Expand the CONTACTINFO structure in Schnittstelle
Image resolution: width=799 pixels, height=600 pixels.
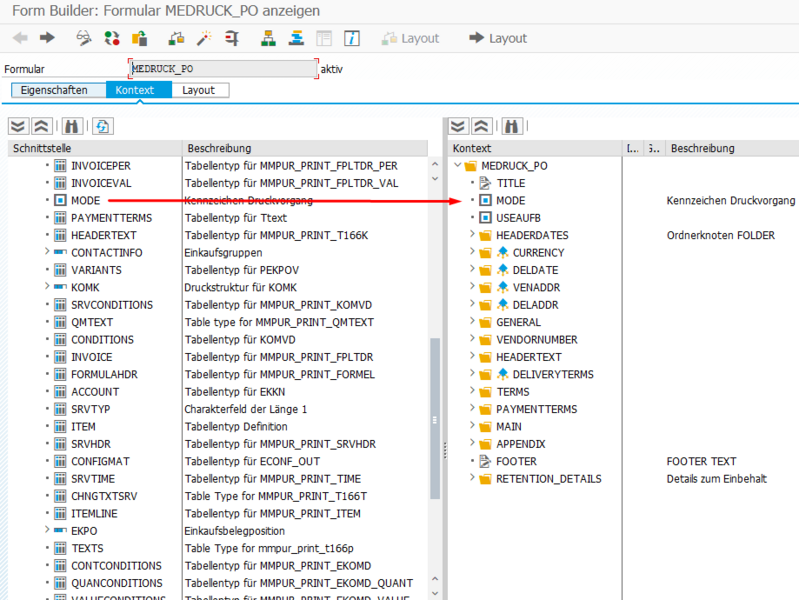click(x=47, y=253)
